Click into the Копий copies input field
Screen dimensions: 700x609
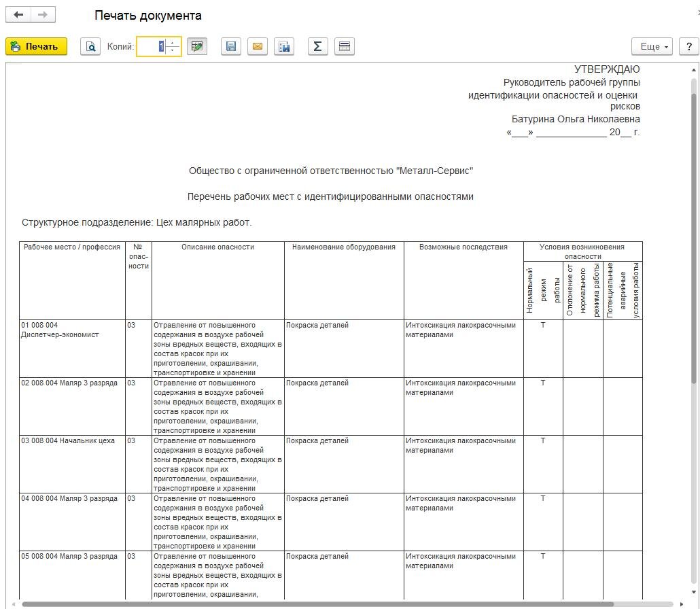151,46
